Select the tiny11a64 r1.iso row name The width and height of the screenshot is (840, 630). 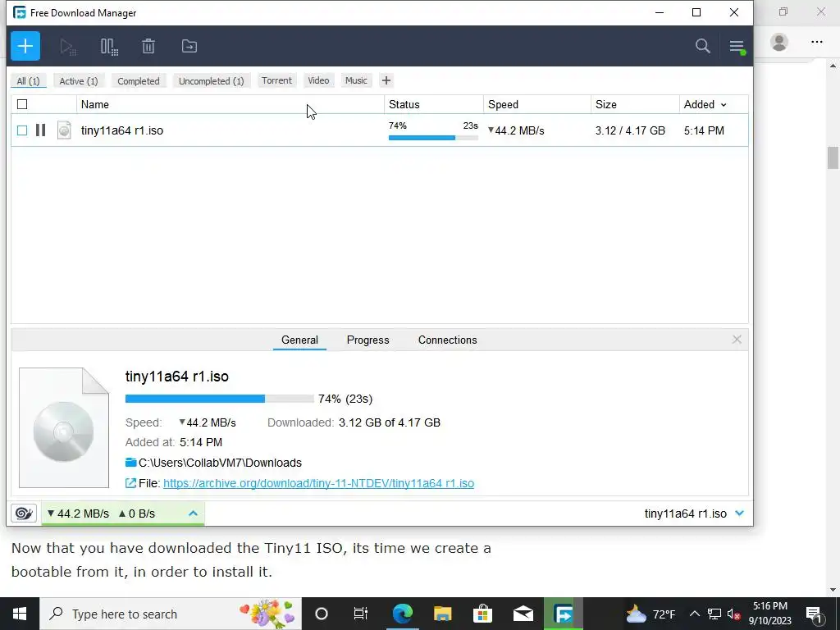click(122, 130)
